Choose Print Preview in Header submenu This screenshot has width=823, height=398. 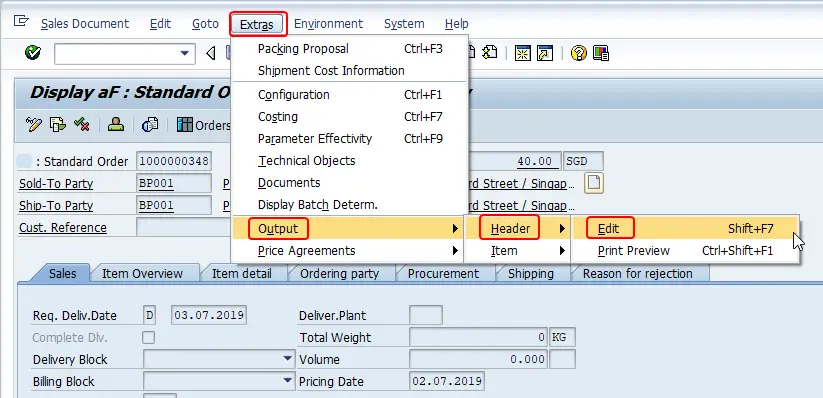[x=685, y=251]
